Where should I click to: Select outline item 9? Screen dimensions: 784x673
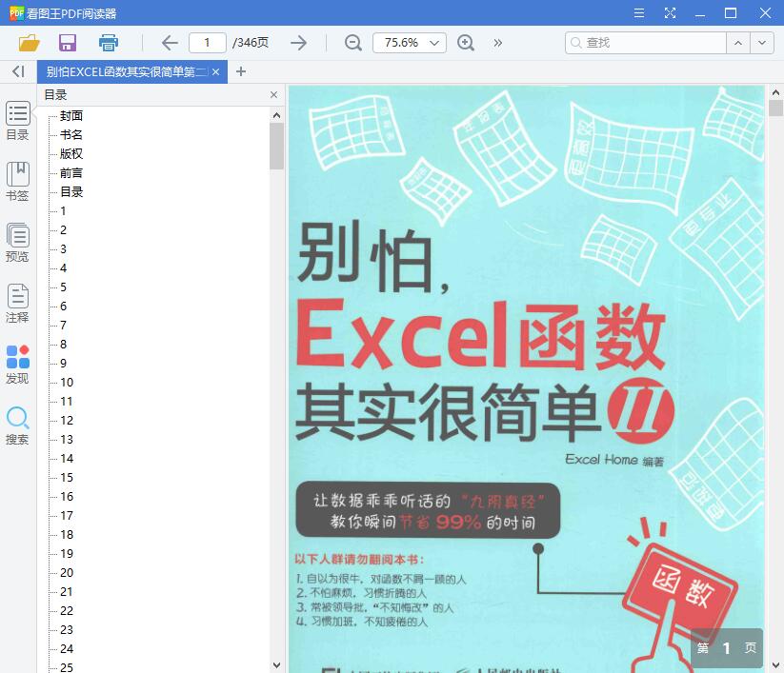pos(64,364)
